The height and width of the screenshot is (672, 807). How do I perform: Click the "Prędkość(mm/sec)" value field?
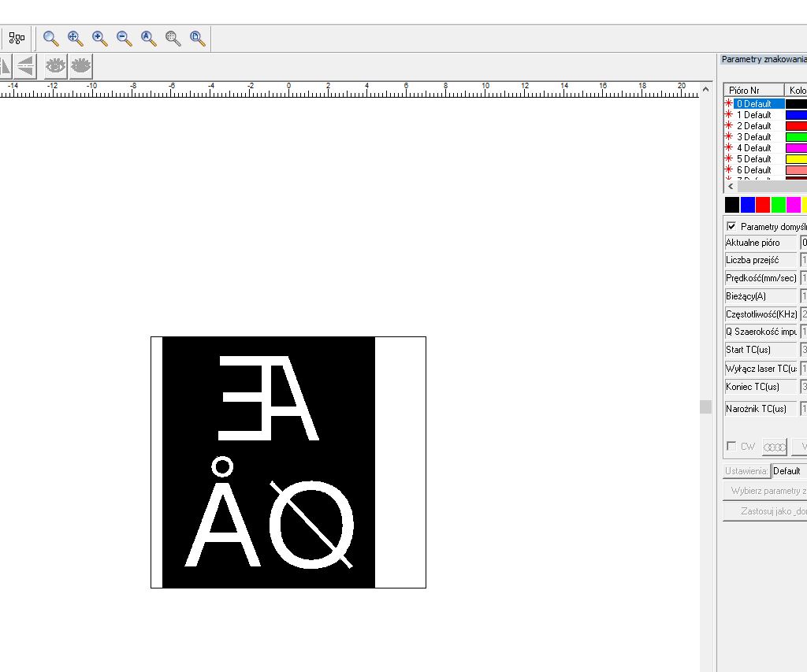[x=803, y=278]
